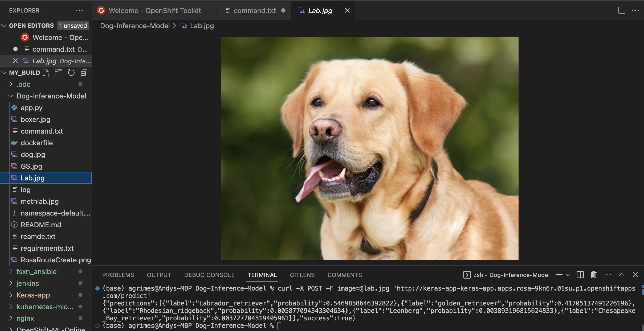Split the terminal pane
This screenshot has height=331, width=644.
580,275
